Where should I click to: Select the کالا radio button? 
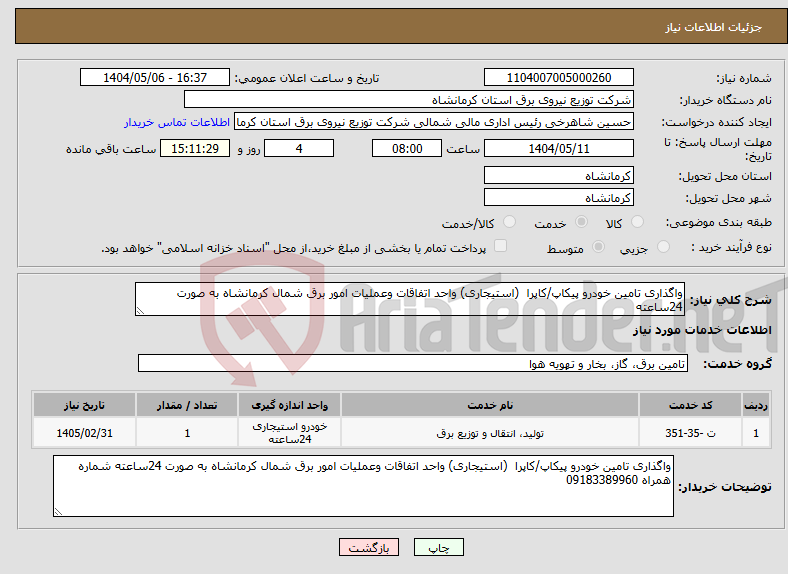(637, 222)
